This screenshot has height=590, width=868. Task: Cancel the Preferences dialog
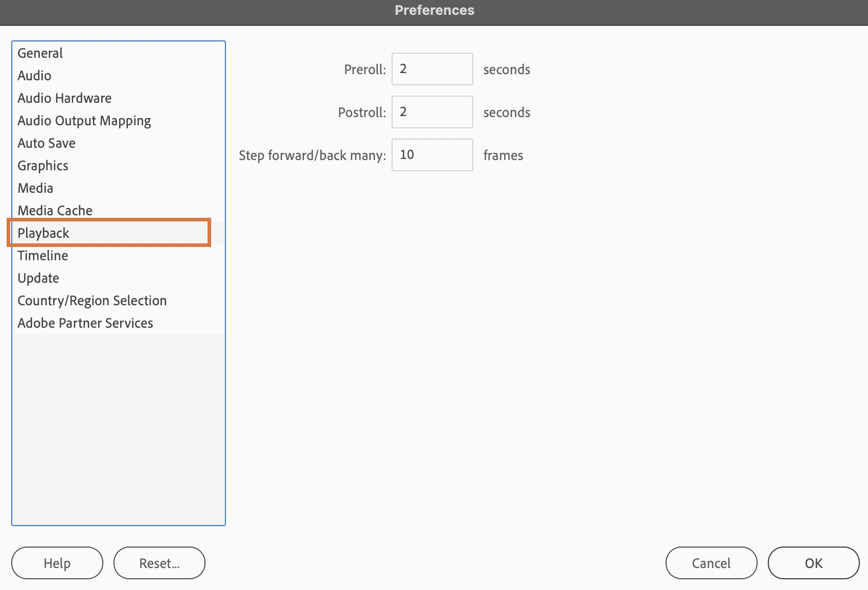(711, 563)
